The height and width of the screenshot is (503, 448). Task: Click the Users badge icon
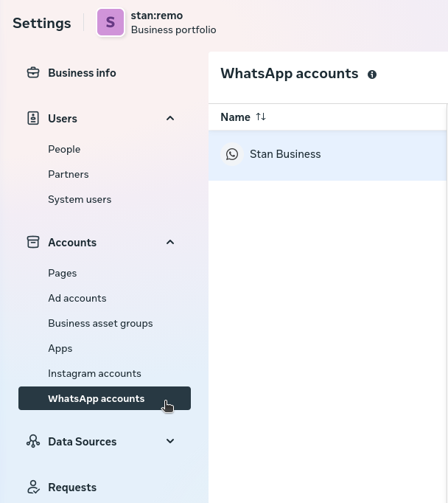[33, 118]
